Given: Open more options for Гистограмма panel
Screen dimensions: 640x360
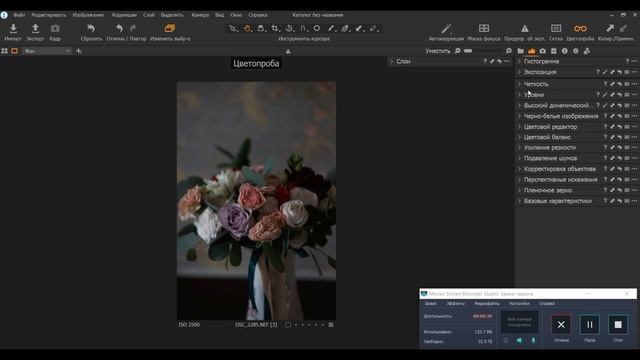Looking at the screenshot, I should pyautogui.click(x=634, y=61).
